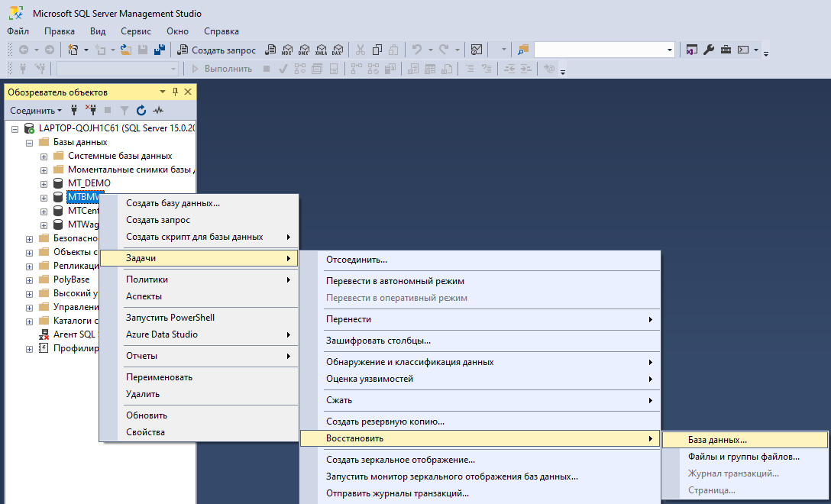Expand the Системные базы данных folder
Screen dimensions: 831x504
pyautogui.click(x=44, y=156)
